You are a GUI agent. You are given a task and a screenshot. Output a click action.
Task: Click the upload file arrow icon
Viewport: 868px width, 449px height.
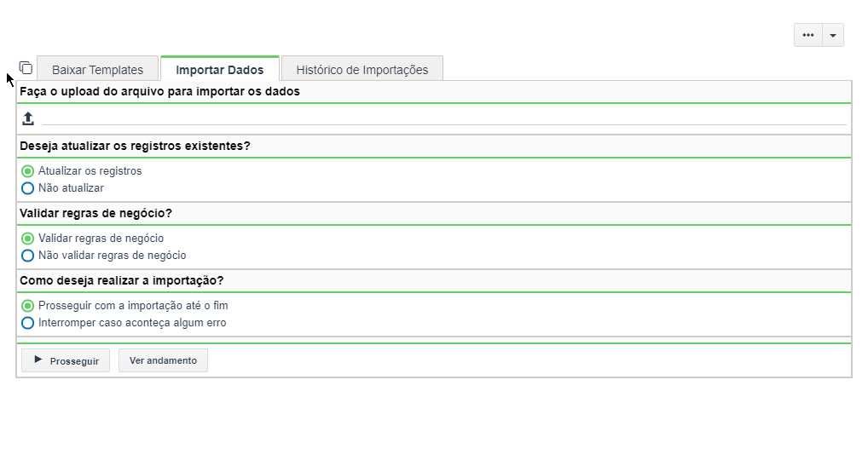[28, 118]
